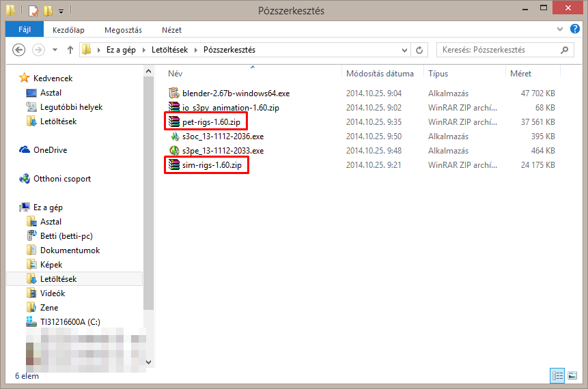Switch to the Nézet ribbon tab

[x=171, y=30]
